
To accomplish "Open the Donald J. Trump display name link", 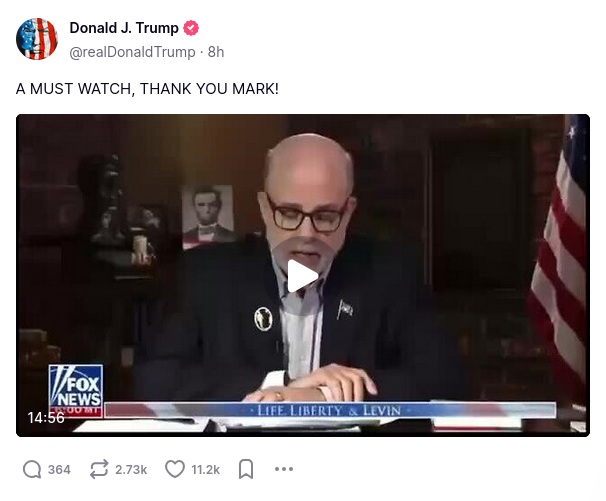I will (x=124, y=28).
